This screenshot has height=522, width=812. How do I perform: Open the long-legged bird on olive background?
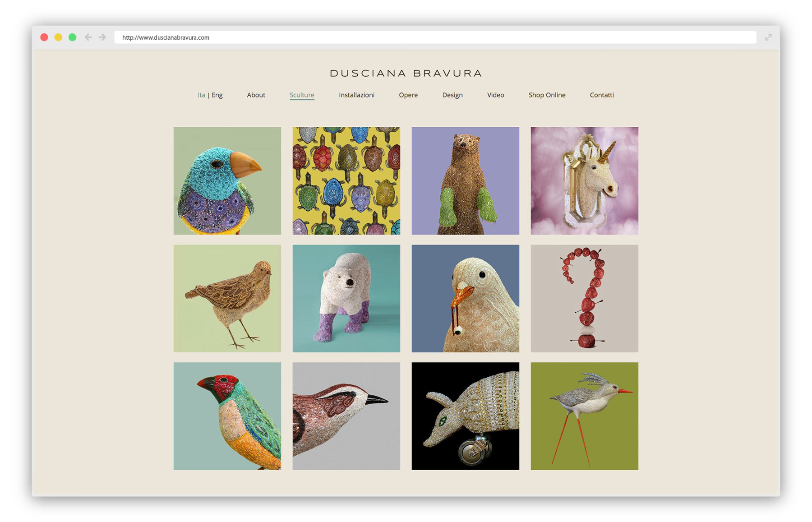pos(585,416)
